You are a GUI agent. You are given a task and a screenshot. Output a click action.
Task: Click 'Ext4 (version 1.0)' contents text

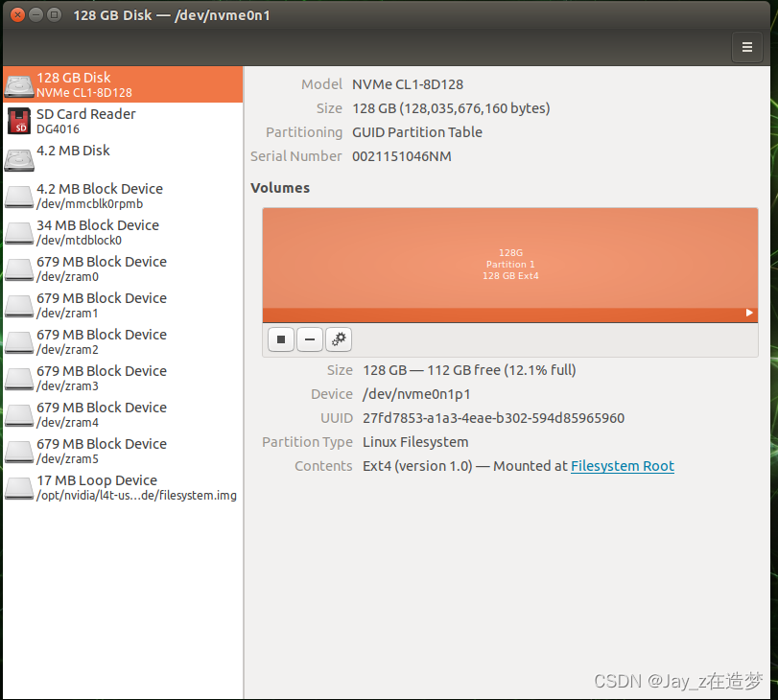pyautogui.click(x=417, y=466)
